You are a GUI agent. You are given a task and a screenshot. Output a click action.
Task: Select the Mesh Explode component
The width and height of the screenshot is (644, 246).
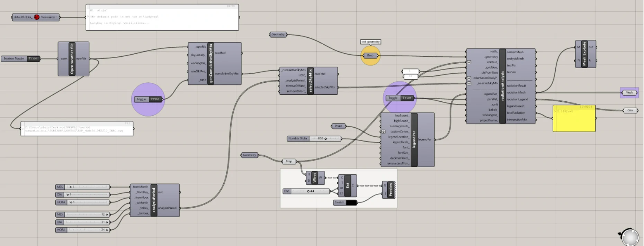click(x=585, y=54)
